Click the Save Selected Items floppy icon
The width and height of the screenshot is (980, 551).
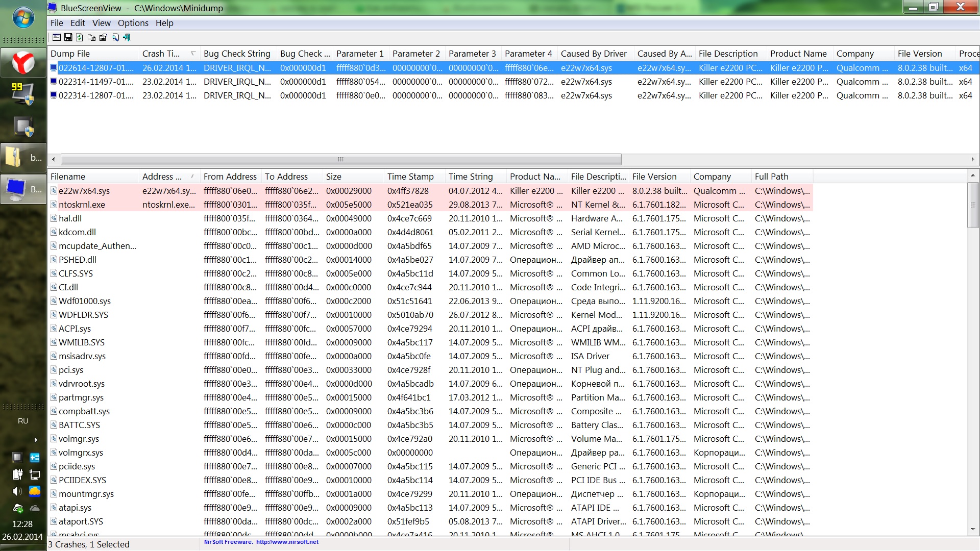[68, 37]
